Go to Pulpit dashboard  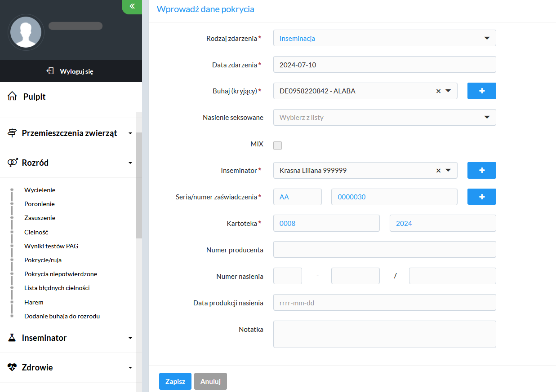point(35,97)
